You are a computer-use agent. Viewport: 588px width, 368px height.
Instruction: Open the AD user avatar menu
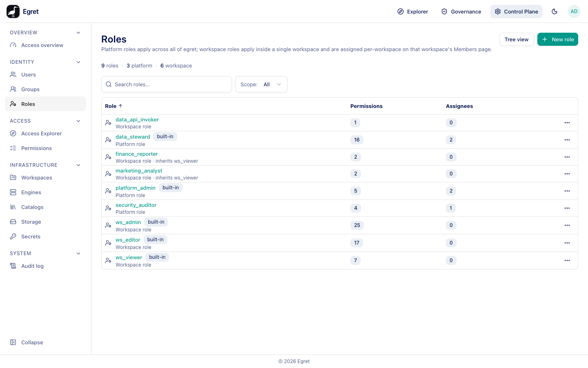(574, 11)
